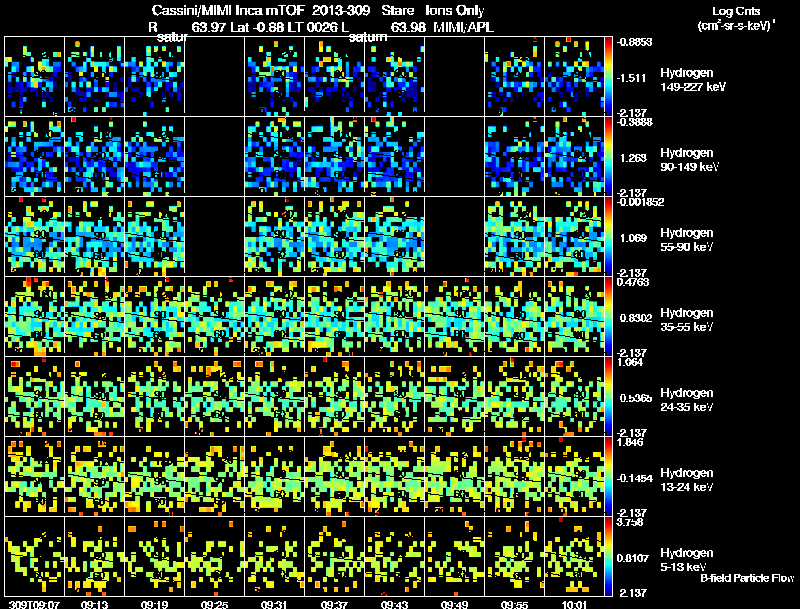Image resolution: width=800 pixels, height=609 pixels.
Task: Click the 10:01 time axis label
Action: [574, 604]
